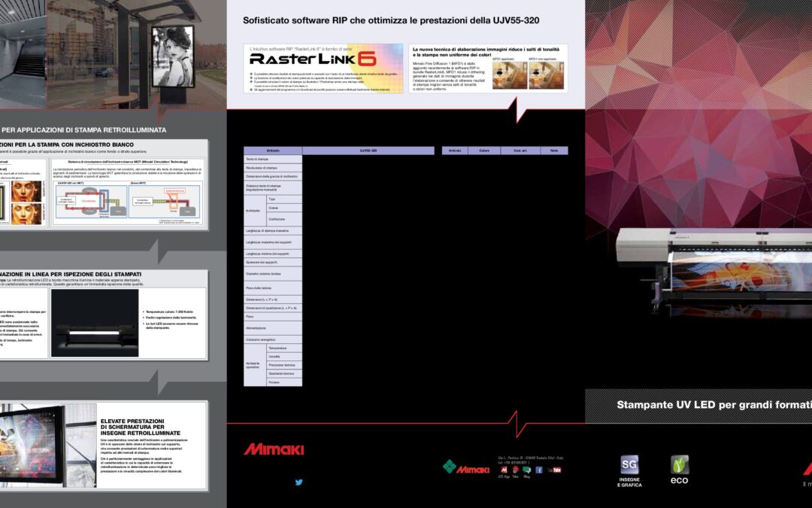Viewport: 812px width, 508px height.
Task: Click the backlit sign display photo
Action: pos(48,445)
